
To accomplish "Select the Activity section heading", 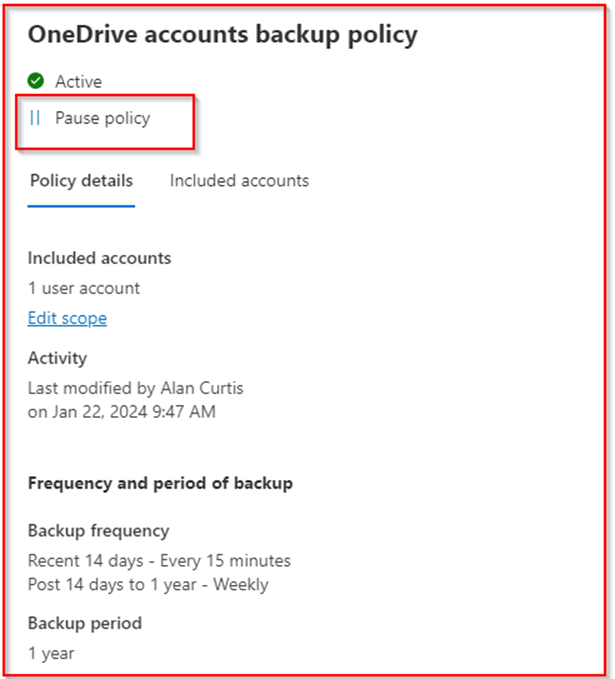I will tap(57, 358).
